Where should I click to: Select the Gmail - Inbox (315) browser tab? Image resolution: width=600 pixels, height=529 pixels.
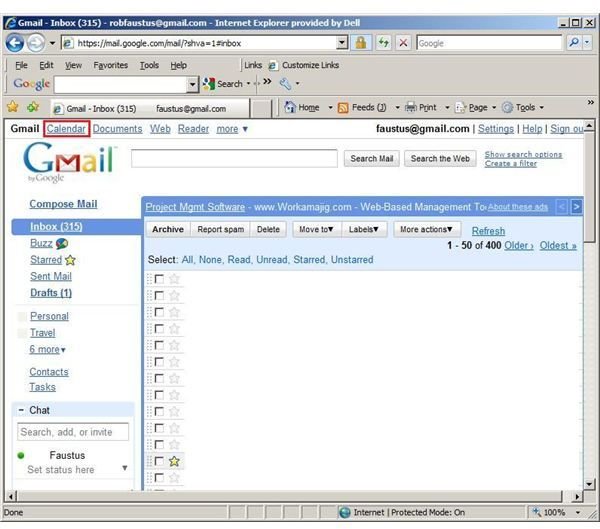point(150,109)
